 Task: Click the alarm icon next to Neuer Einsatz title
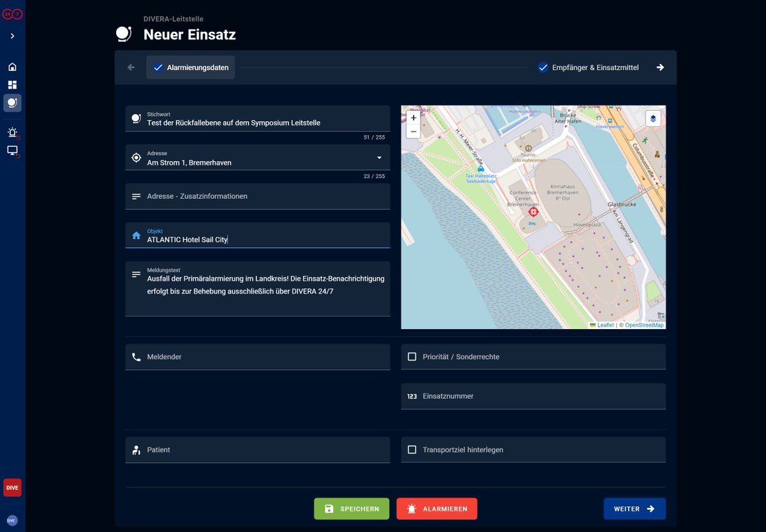(x=123, y=34)
